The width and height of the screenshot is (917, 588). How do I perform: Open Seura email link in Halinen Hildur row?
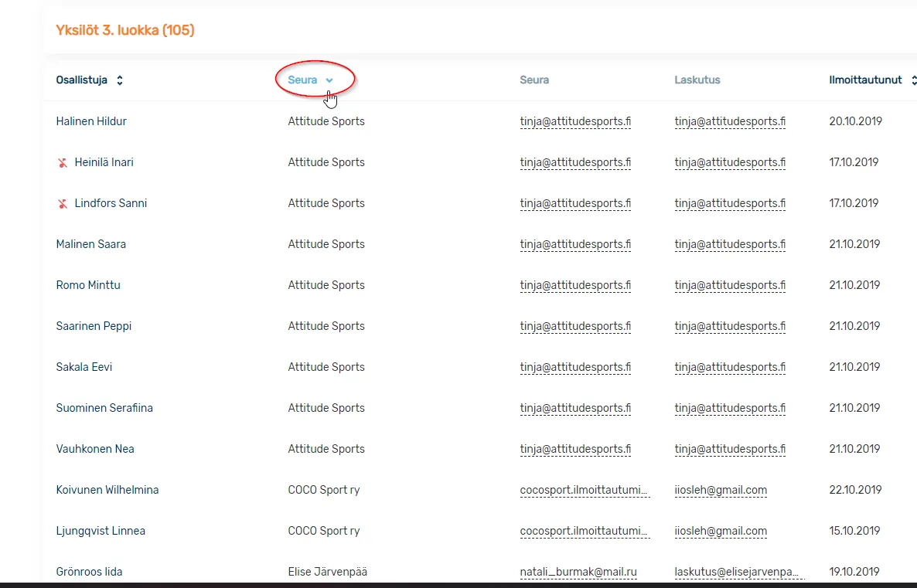[575, 121]
